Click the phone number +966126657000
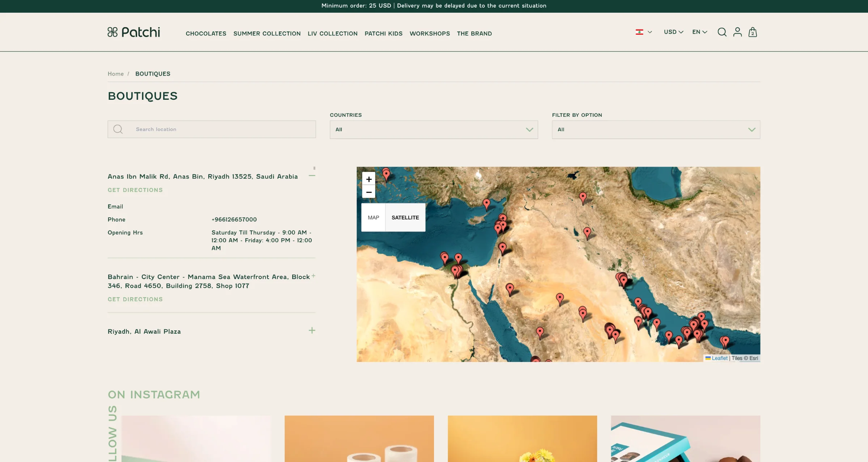The height and width of the screenshot is (462, 868). pos(234,219)
